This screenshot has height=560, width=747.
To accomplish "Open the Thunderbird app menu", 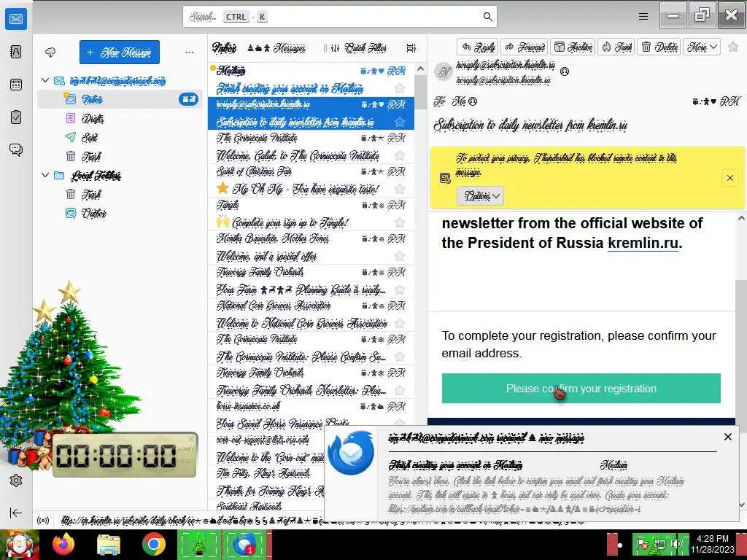I will pos(643,17).
